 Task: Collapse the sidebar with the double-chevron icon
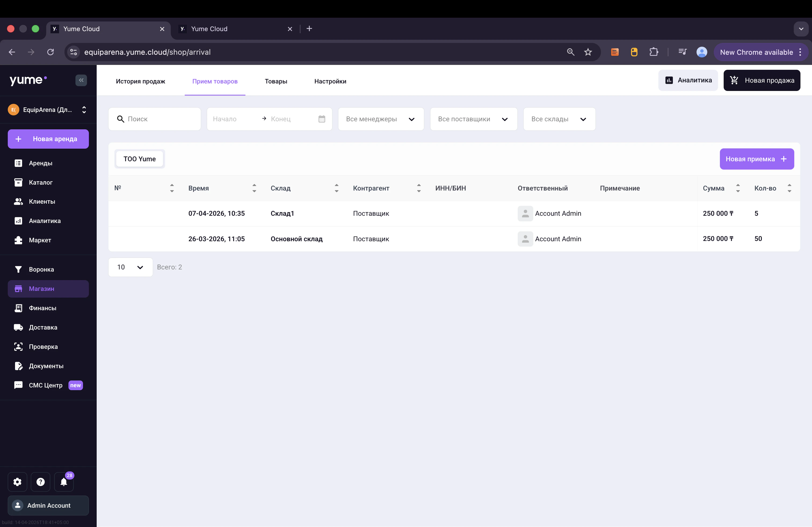tap(81, 80)
